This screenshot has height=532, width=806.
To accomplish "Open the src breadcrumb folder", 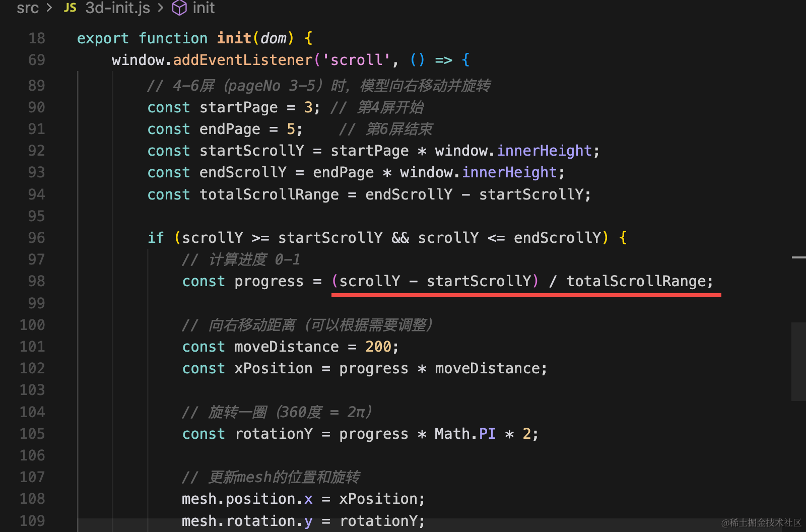I will coord(28,8).
